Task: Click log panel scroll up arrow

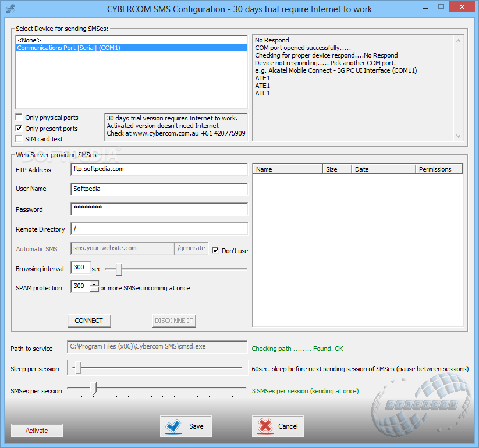Action: (x=458, y=41)
